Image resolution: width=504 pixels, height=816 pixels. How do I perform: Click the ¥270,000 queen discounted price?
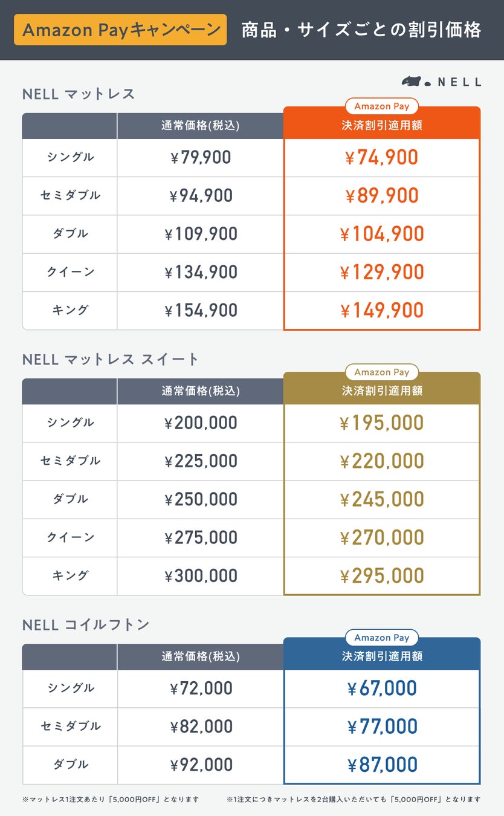pyautogui.click(x=381, y=538)
